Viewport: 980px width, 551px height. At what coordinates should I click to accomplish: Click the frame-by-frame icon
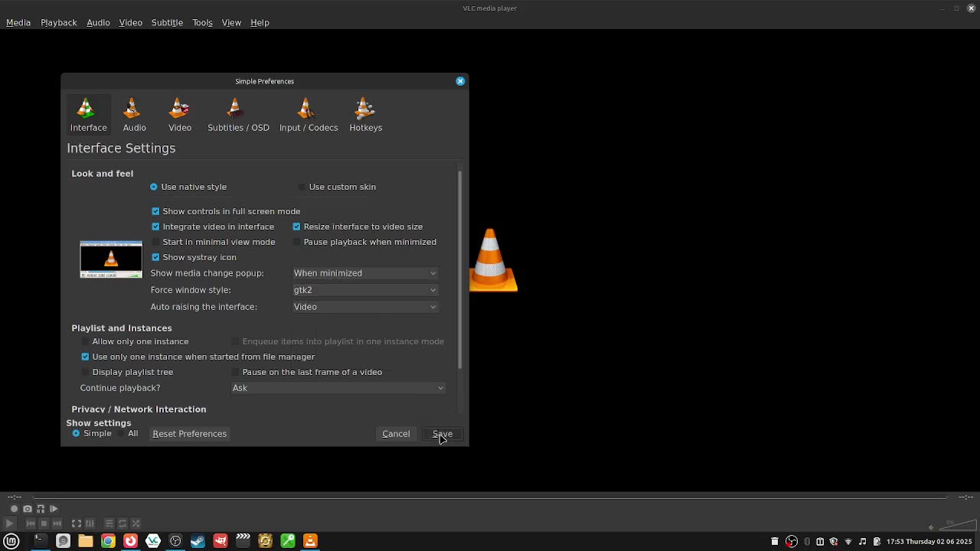point(54,509)
